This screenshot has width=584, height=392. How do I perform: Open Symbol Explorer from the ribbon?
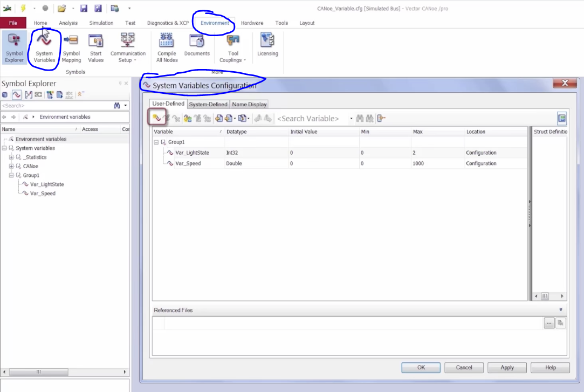tap(14, 47)
